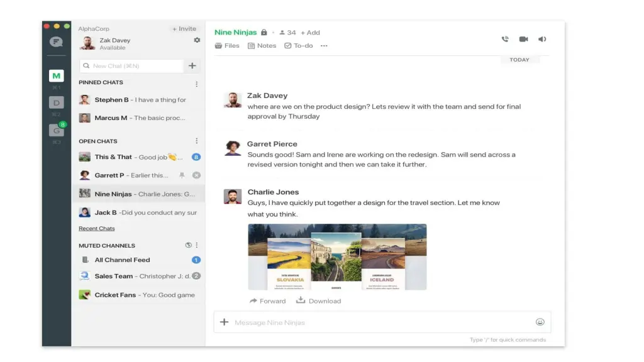Open Open Chats options menu
Viewport: 644px width, 362px height.
tap(197, 141)
